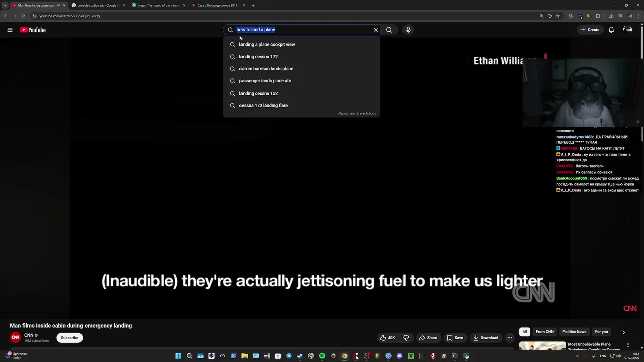Viewport: 644px width, 362px height.
Task: Open Windows taskbar search
Action: click(x=189, y=356)
